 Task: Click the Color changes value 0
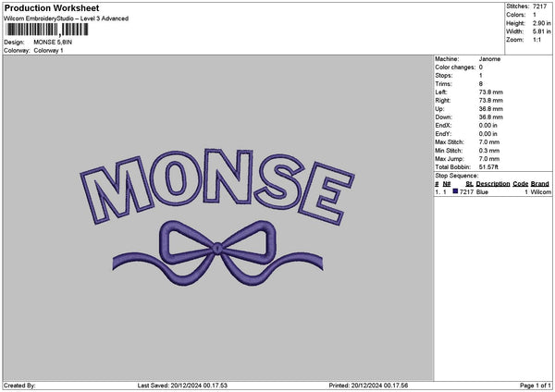click(481, 67)
